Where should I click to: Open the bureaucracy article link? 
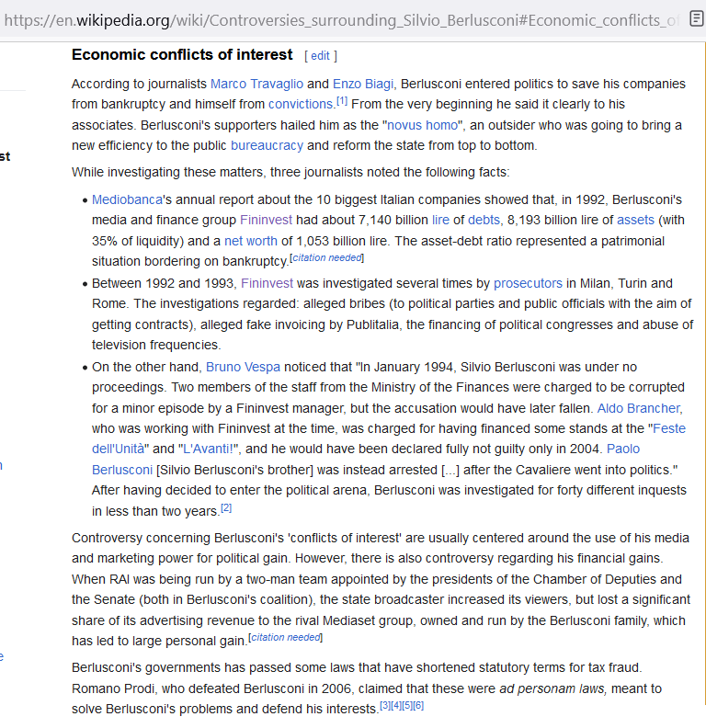tap(268, 146)
